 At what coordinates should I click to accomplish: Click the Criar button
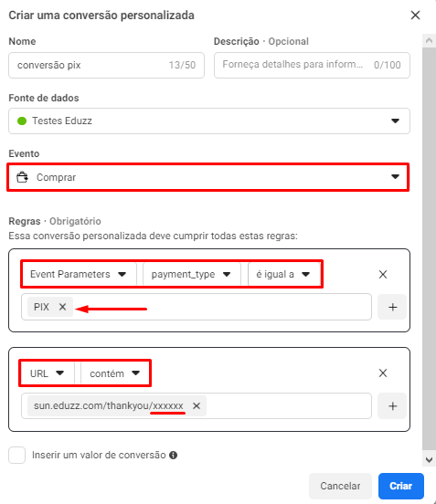tap(401, 486)
